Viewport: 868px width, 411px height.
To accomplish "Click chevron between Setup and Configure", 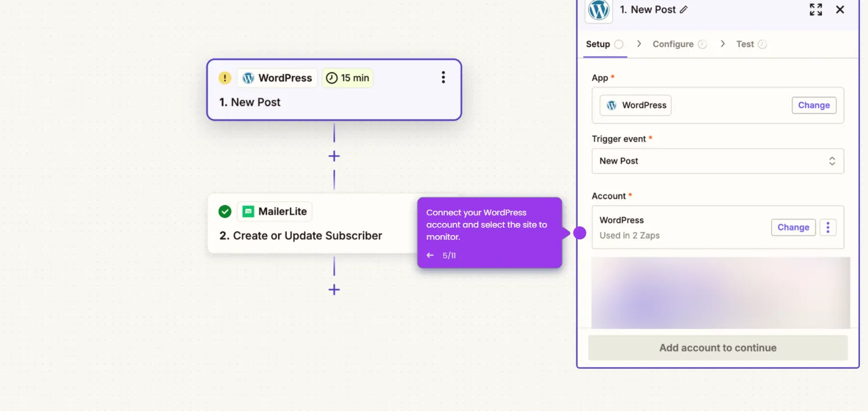I will click(x=639, y=44).
